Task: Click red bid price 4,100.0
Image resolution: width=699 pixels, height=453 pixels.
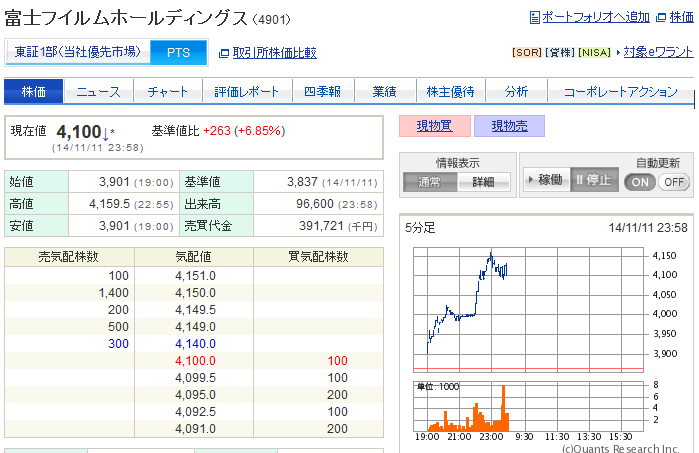Action: 195,361
